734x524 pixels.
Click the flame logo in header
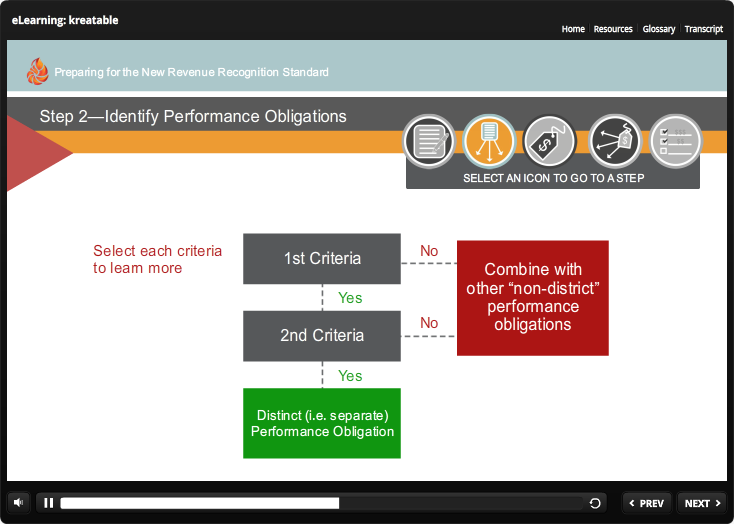coord(37,71)
